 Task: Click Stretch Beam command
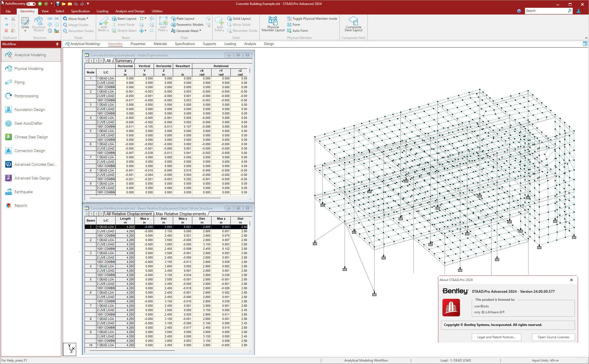124,31
